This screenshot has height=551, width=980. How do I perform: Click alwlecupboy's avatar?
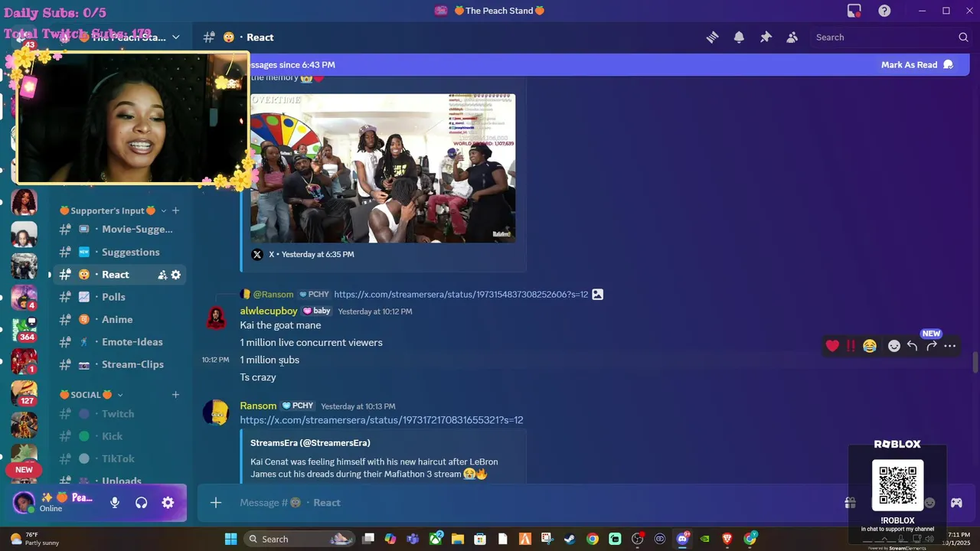coord(216,318)
